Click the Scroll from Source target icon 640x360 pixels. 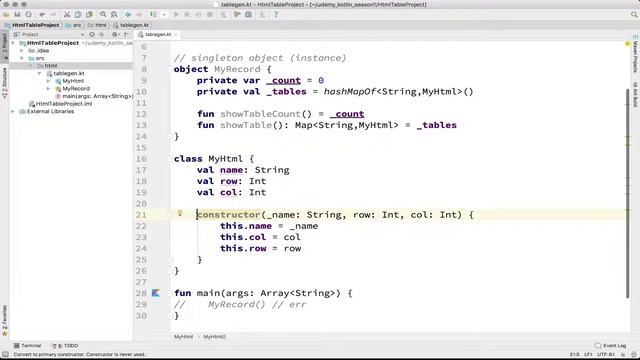point(92,35)
